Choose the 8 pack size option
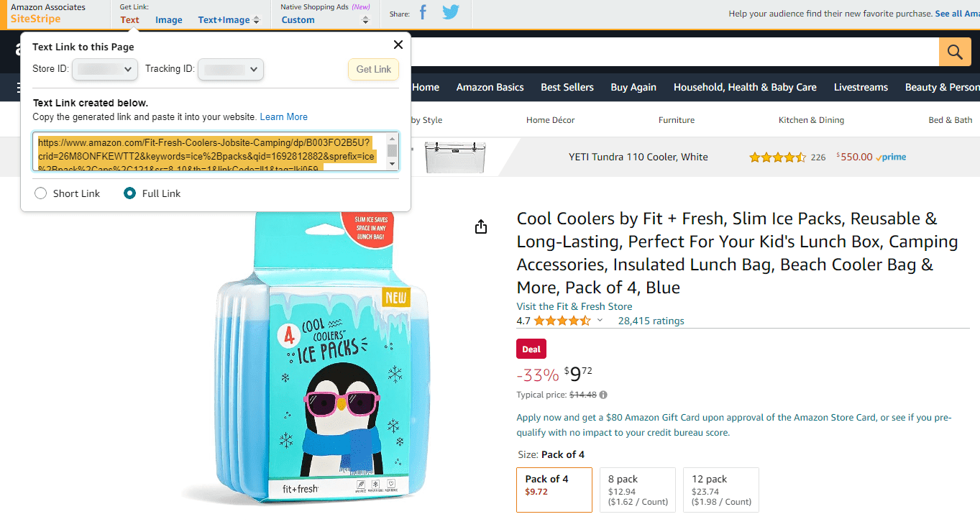 pos(637,490)
